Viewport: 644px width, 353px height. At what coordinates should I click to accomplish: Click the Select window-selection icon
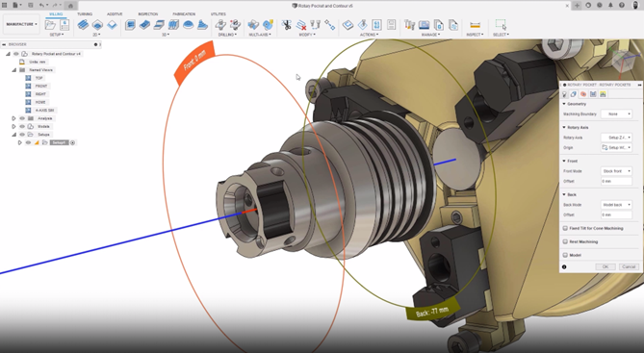tap(501, 25)
